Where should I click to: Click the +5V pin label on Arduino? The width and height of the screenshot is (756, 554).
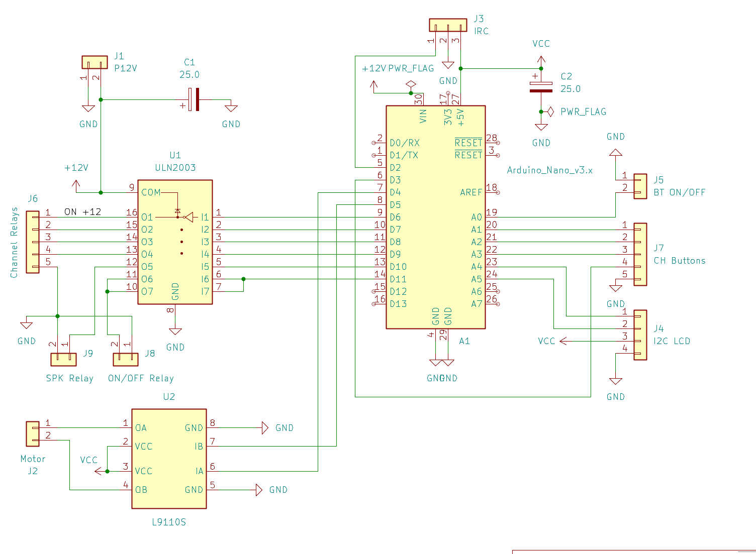[x=460, y=117]
